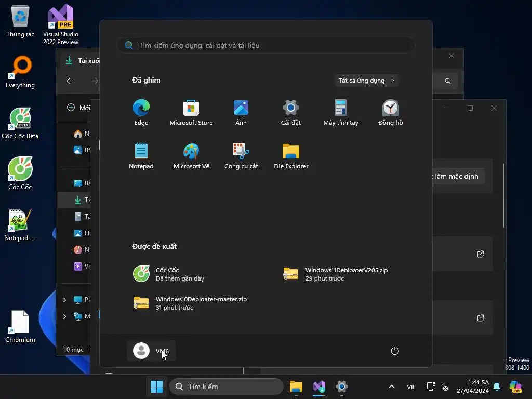Viewport: 532px width, 399px height.
Task: Open Edge from pinned apps
Action: [141, 113]
